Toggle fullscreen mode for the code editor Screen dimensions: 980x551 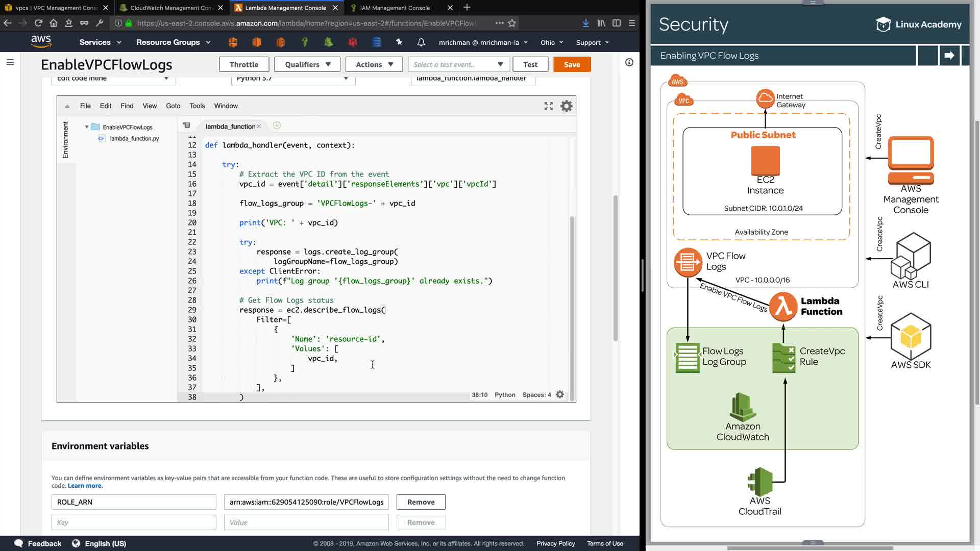(x=549, y=106)
